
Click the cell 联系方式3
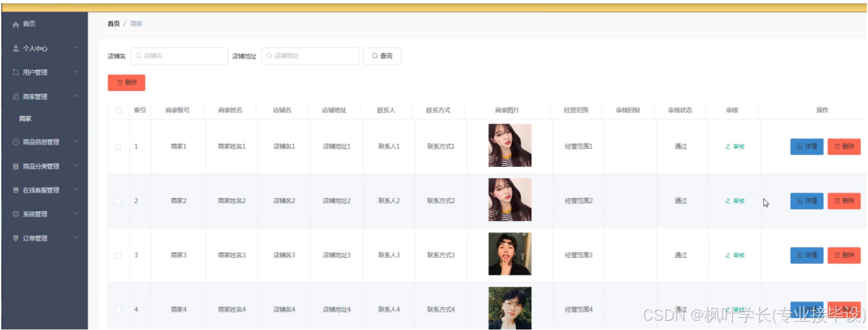[x=441, y=255]
